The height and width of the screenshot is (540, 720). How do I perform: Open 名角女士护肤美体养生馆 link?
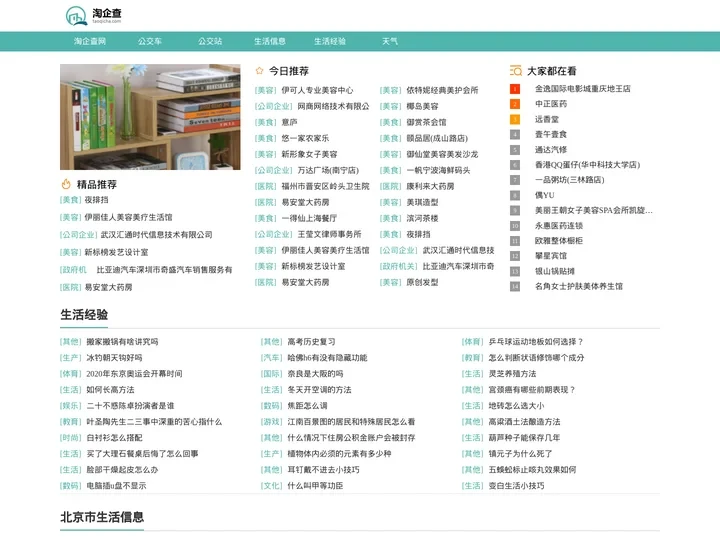tap(579, 287)
